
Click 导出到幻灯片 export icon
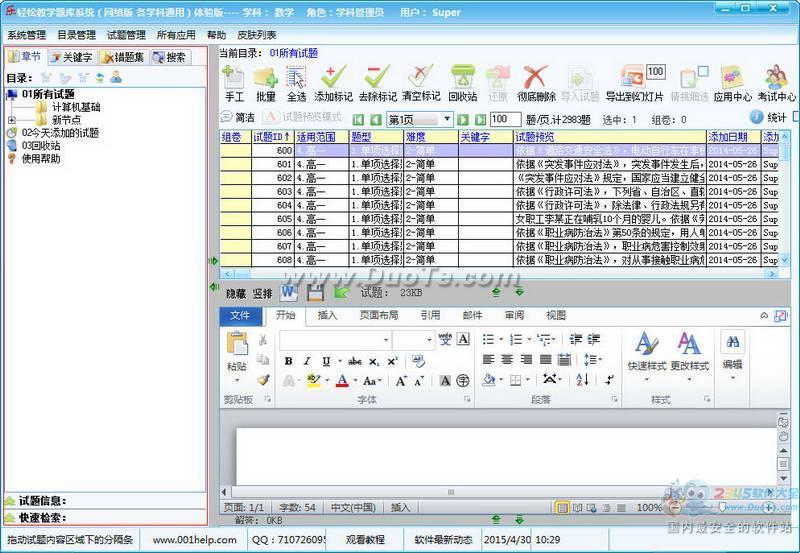634,78
